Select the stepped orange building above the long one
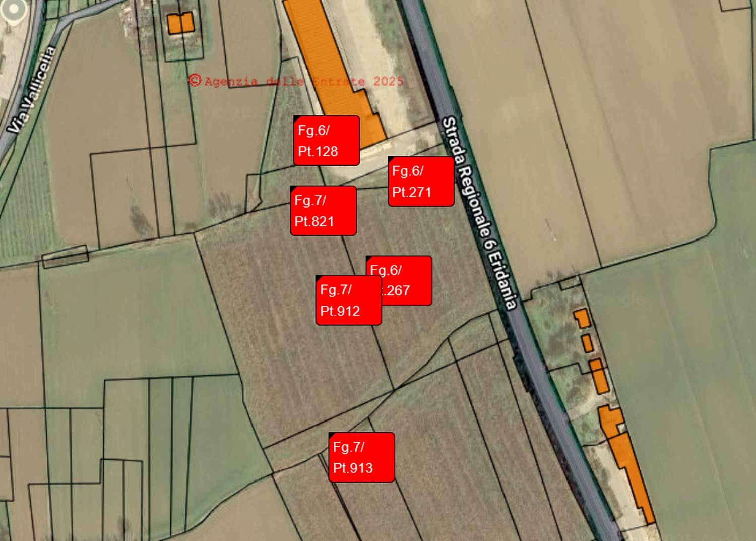756x541 pixels. point(611,421)
